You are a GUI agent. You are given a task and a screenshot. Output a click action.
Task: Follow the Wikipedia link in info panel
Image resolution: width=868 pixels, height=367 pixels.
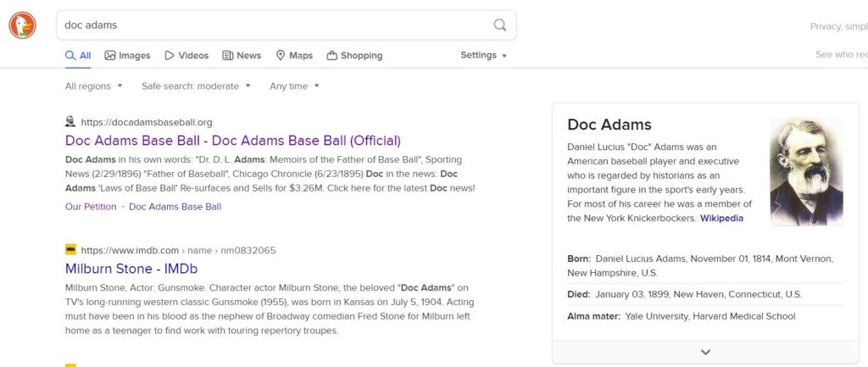coord(721,218)
